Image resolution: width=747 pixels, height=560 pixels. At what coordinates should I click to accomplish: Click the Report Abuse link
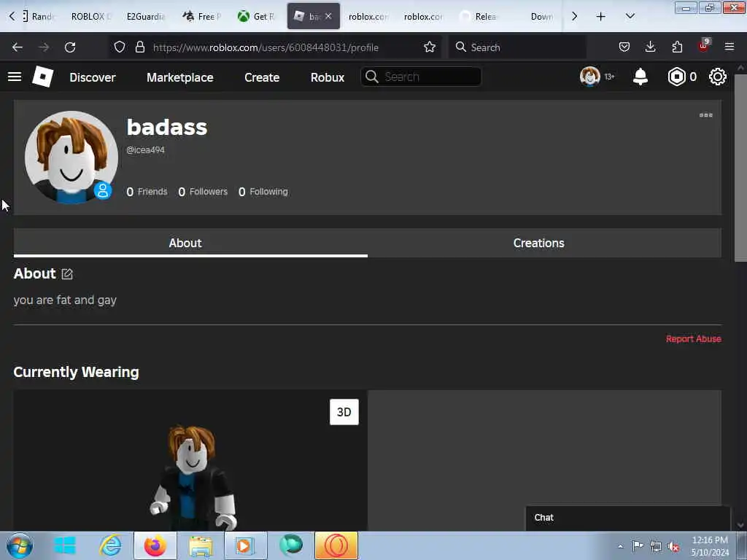click(693, 338)
